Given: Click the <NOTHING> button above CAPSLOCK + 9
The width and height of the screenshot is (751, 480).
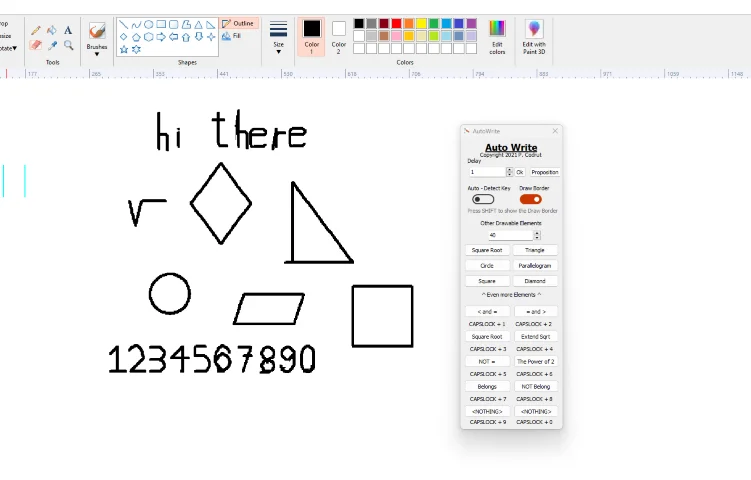Looking at the screenshot, I should point(487,411).
